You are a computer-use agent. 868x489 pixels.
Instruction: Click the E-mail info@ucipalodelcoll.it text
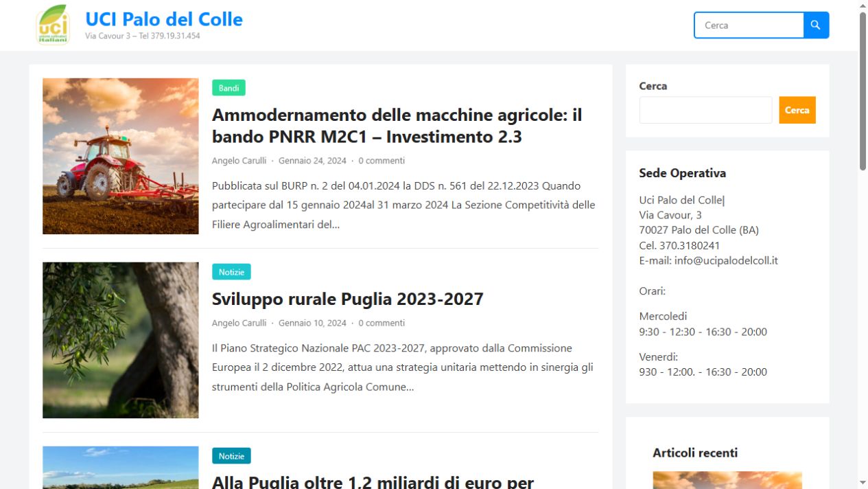tap(708, 260)
